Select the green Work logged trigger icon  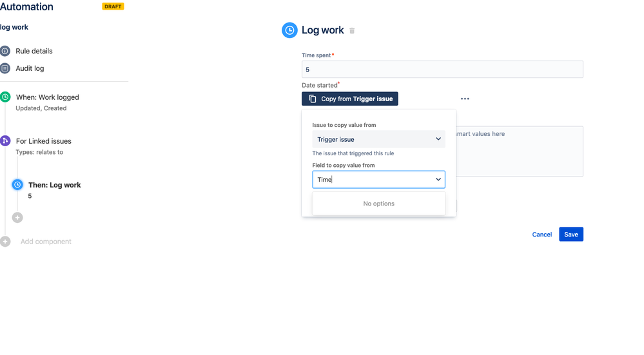pyautogui.click(x=5, y=97)
